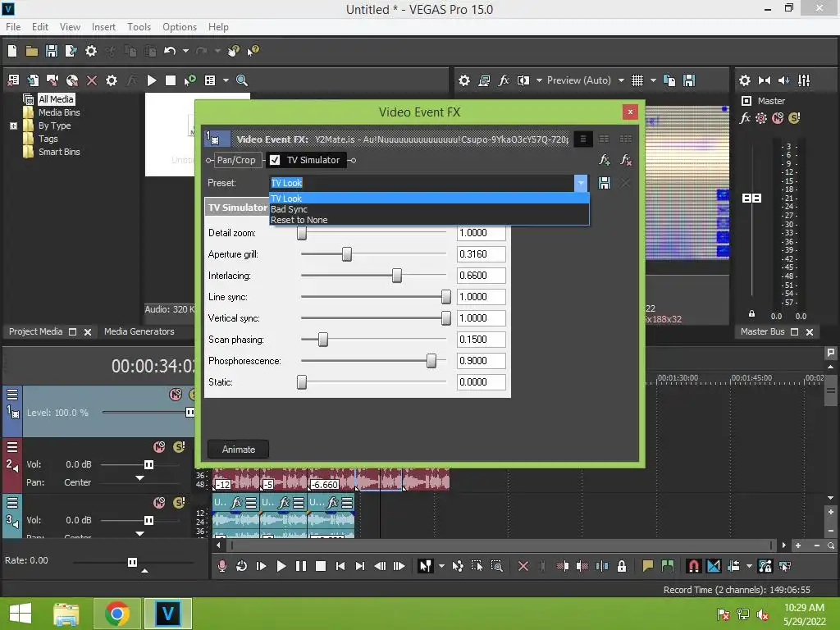This screenshot has width=840, height=630.
Task: Open video preview properties gear
Action: [x=464, y=80]
